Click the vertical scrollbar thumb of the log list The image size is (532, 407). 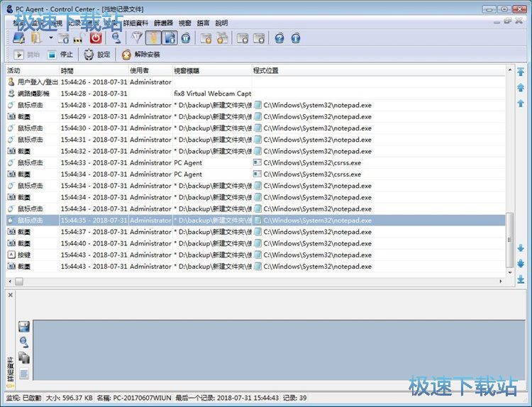(x=509, y=241)
